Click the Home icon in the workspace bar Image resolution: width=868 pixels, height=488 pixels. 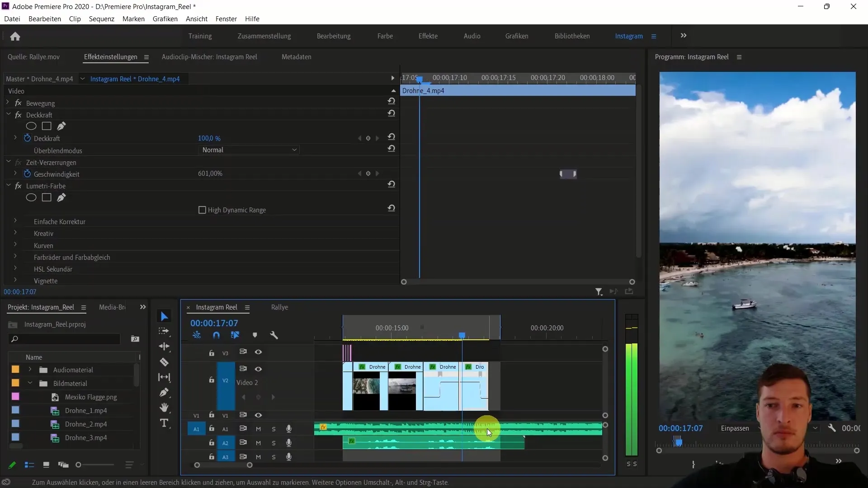pyautogui.click(x=15, y=36)
